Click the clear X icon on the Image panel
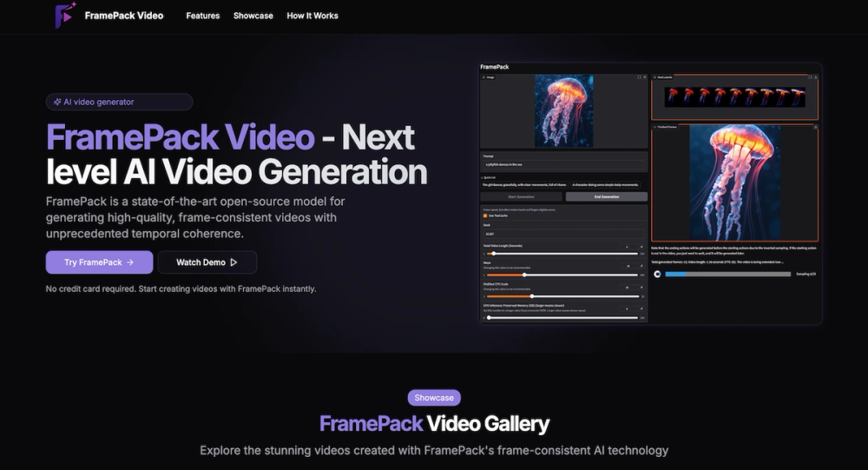The image size is (868, 470). coord(644,77)
